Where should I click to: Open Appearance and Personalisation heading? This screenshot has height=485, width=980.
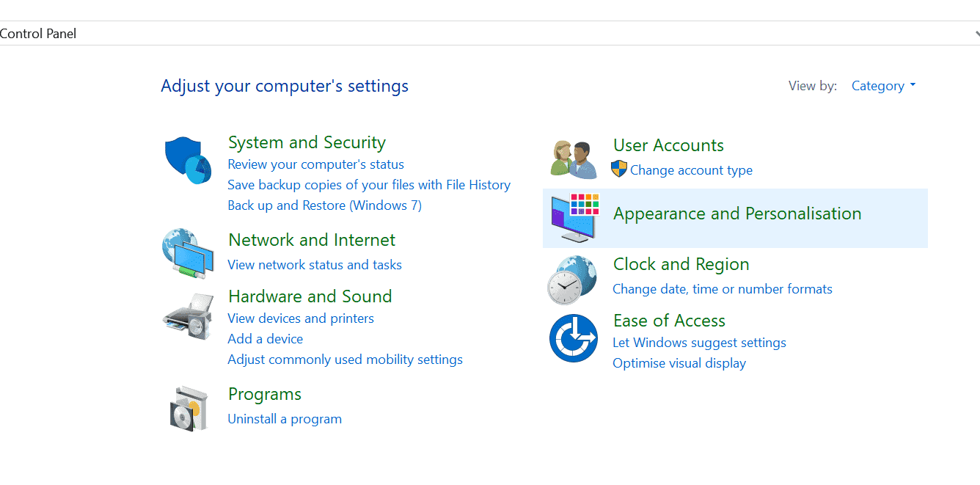(x=737, y=214)
